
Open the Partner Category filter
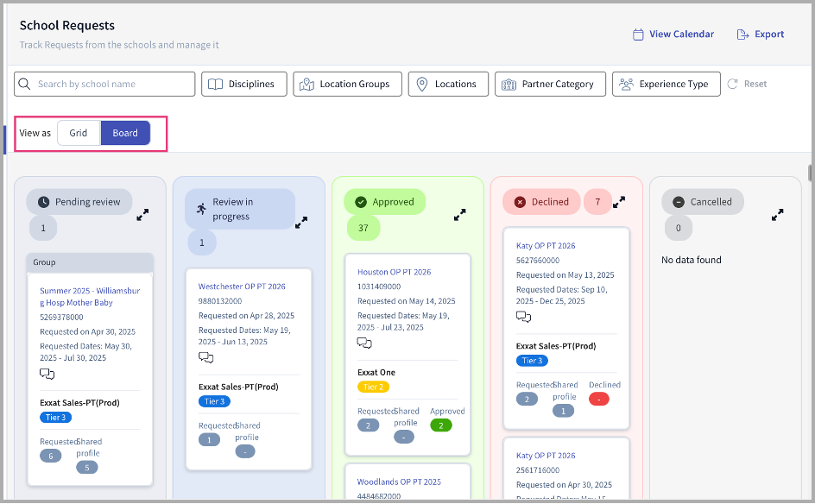(x=550, y=85)
